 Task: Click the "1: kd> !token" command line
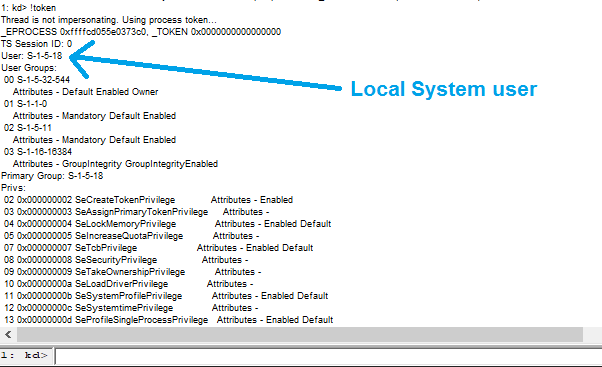28,8
